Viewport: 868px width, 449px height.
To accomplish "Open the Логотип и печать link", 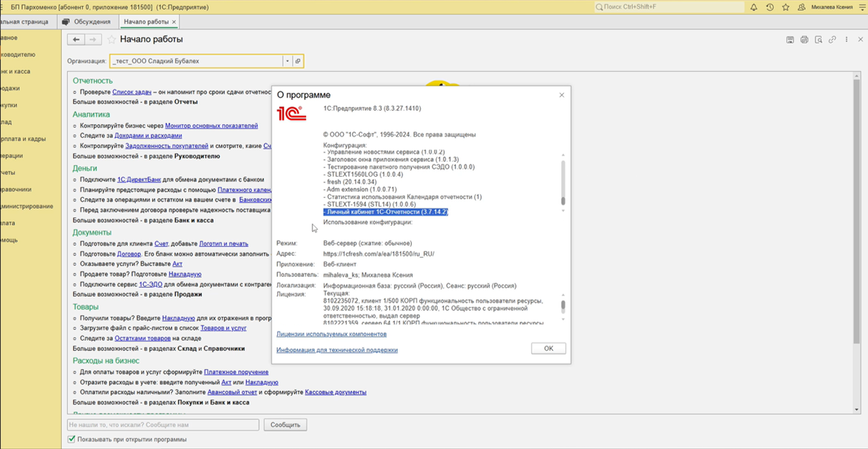I will click(224, 244).
